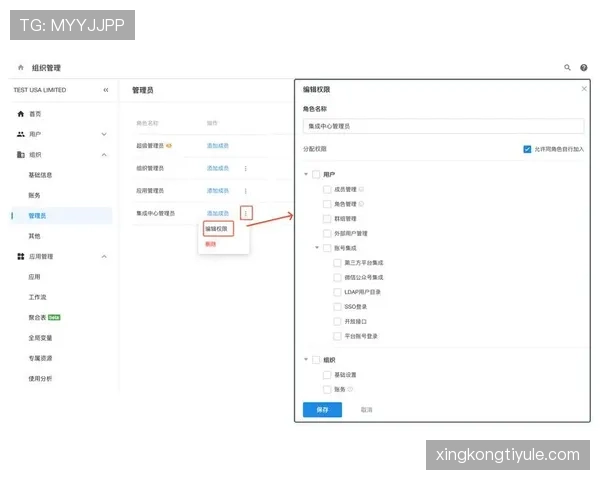Tick the 平台账号登录 checkbox
Viewport: 600px width, 480px height.
(337, 336)
